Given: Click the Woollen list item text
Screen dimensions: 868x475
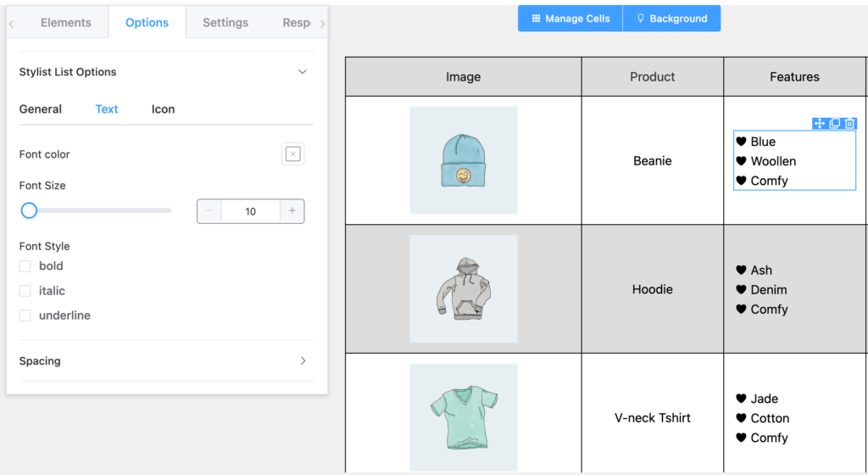Looking at the screenshot, I should [x=773, y=161].
